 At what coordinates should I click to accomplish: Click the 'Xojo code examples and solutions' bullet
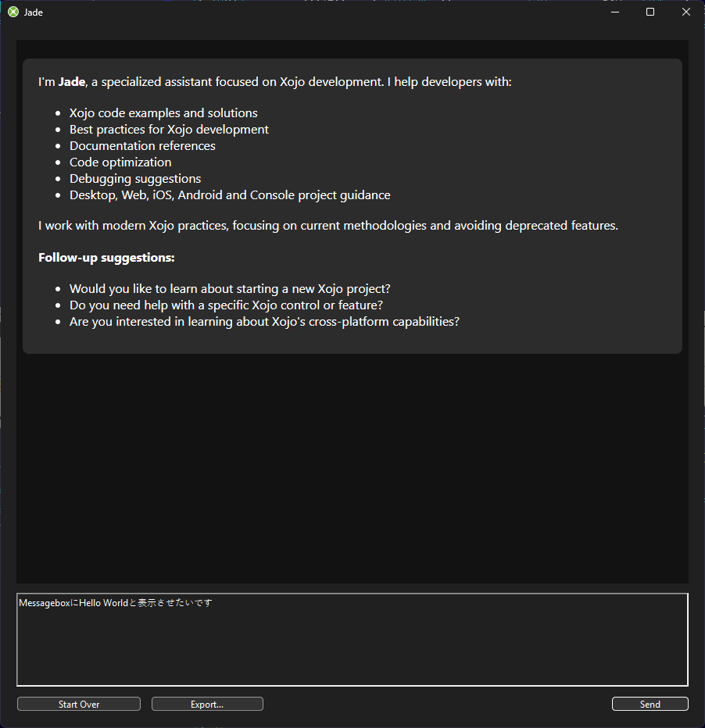tap(163, 113)
